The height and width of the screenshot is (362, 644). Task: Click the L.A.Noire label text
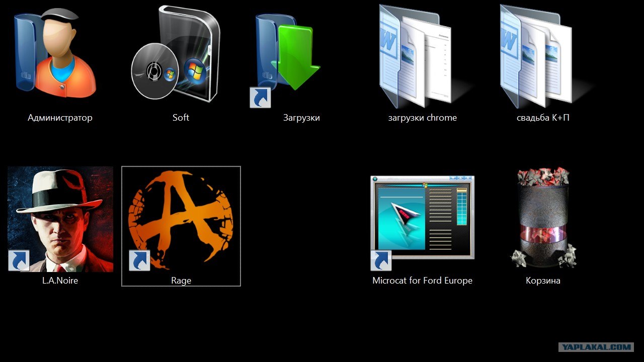(60, 281)
